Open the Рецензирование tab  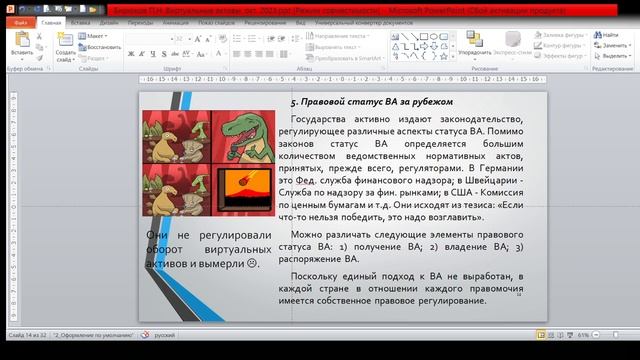(265, 23)
